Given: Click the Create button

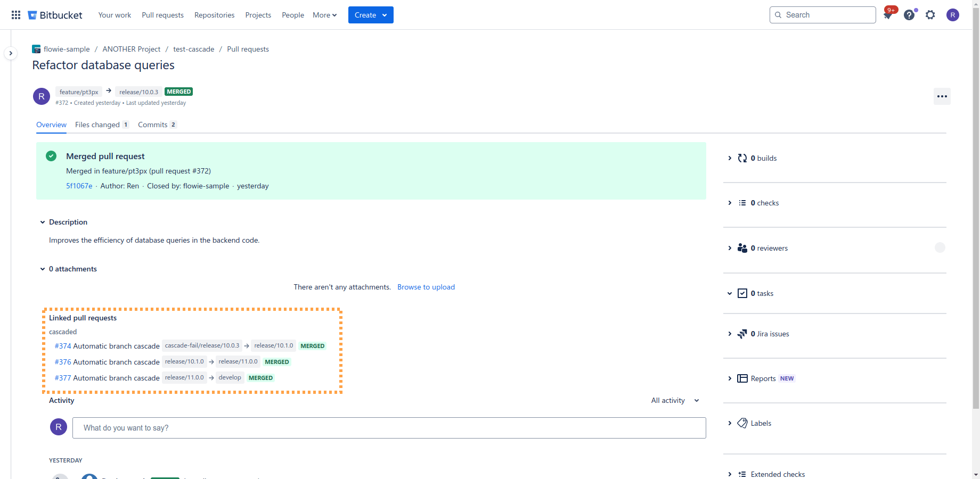Looking at the screenshot, I should [x=371, y=15].
